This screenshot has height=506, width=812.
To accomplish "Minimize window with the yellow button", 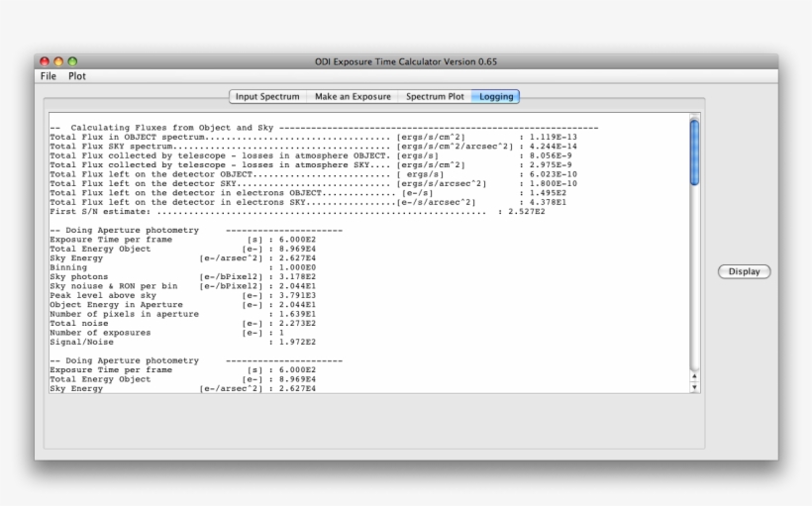I will pos(58,61).
